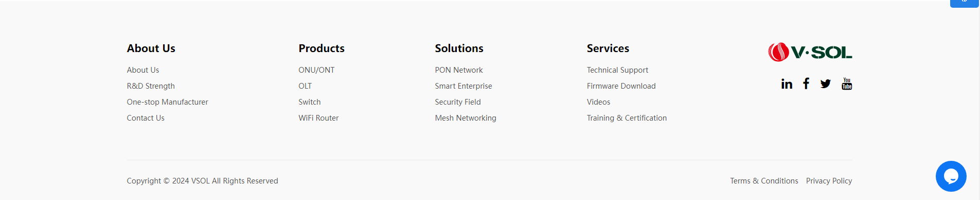Read the Terms & Conditions
This screenshot has width=980, height=200.
tap(764, 181)
